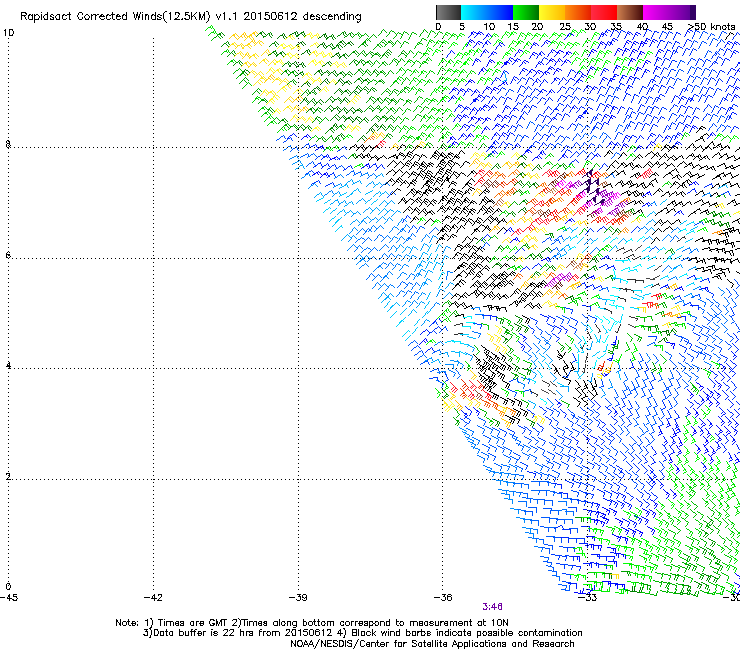Image resolution: width=740 pixels, height=650 pixels.
Task: Click the magenta 40-45 knots legend color
Action: pyautogui.click(x=656, y=12)
